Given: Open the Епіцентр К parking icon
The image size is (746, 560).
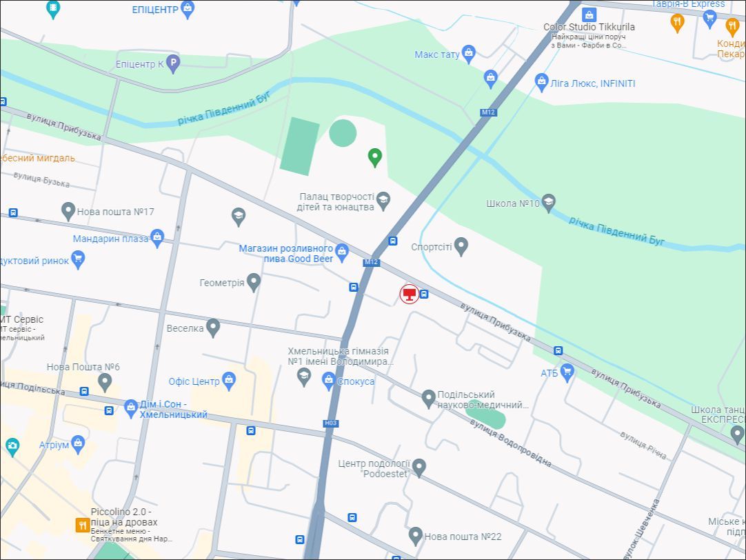Looking at the screenshot, I should tap(173, 63).
